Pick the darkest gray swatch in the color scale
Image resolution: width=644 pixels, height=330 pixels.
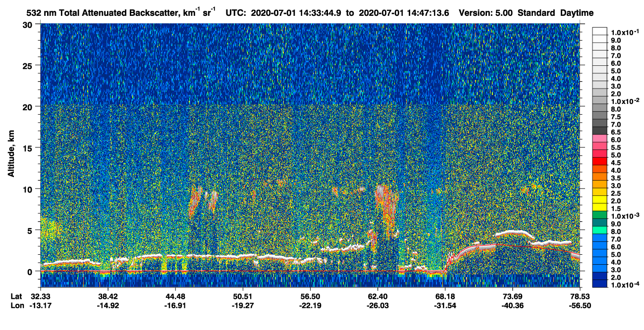600,130
